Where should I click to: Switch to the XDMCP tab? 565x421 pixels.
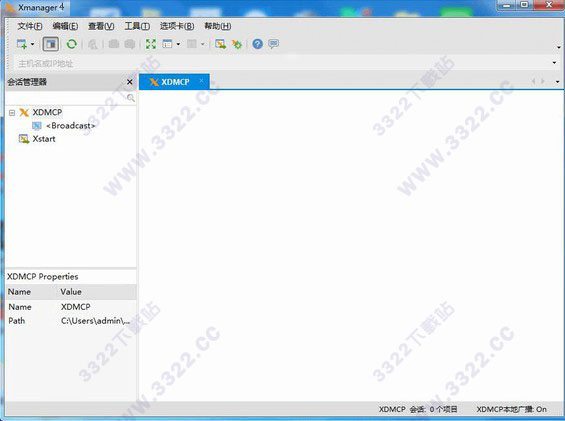(175, 82)
